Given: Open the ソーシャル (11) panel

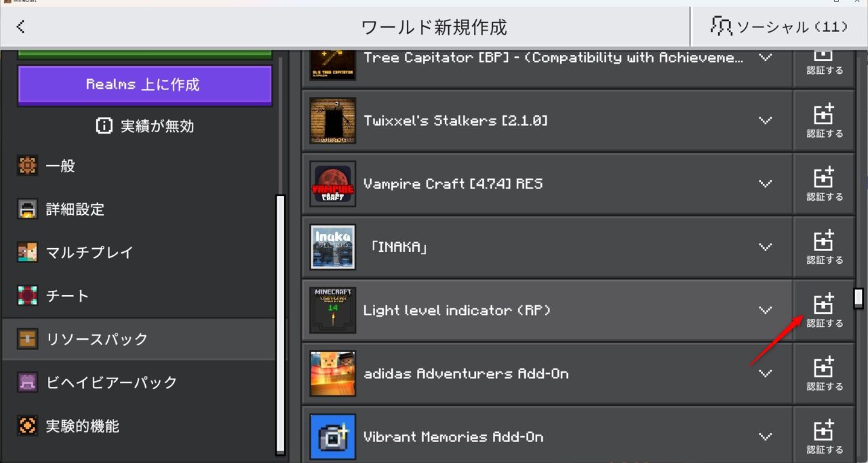Looking at the screenshot, I should [x=779, y=27].
